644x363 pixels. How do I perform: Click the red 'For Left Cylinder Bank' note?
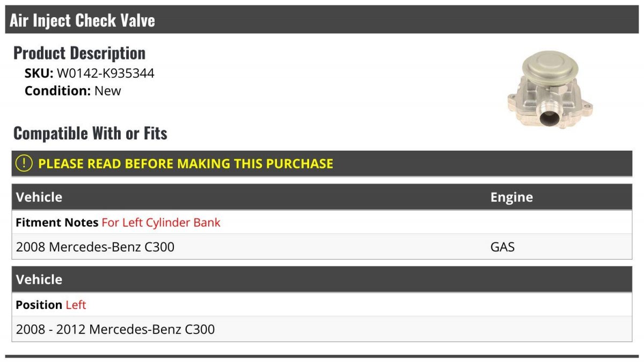[161, 222]
